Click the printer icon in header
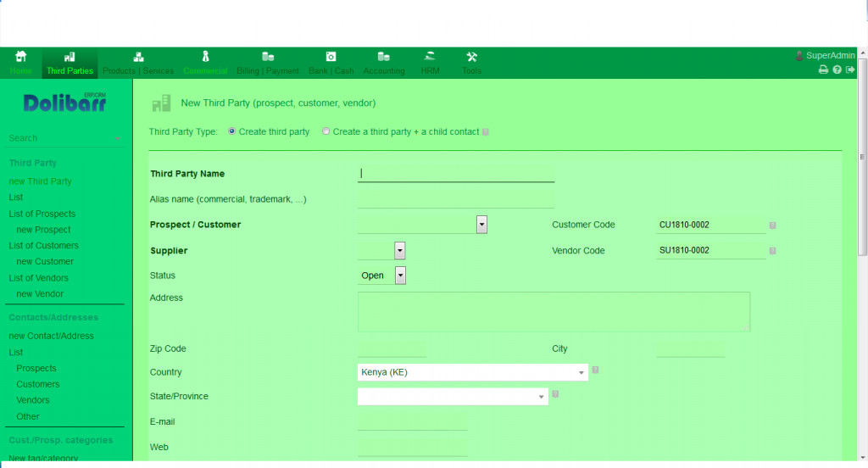 (823, 70)
